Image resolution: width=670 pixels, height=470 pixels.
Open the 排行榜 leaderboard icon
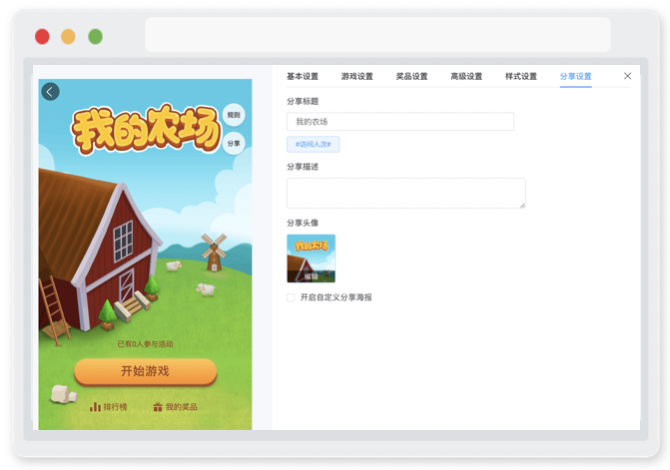pyautogui.click(x=95, y=407)
